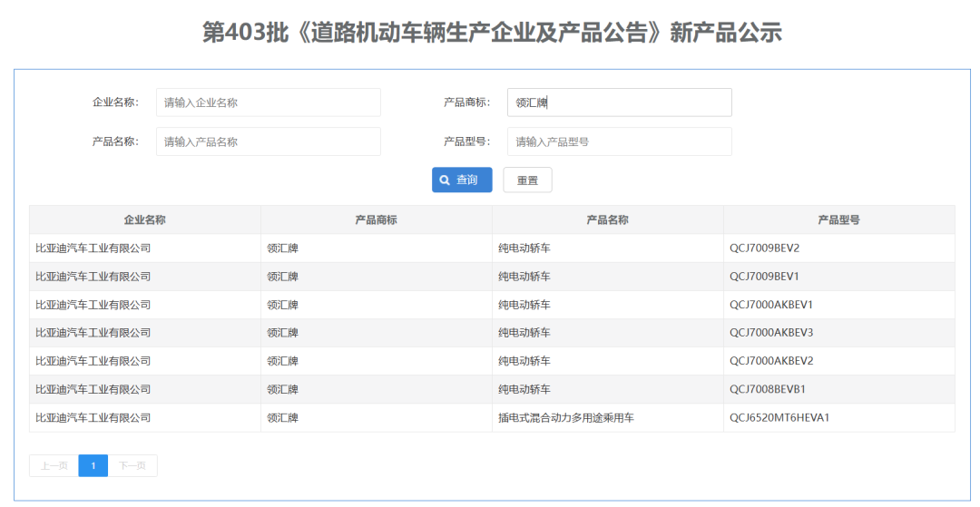
Task: Click the 产品型号 column header
Action: coord(838,219)
